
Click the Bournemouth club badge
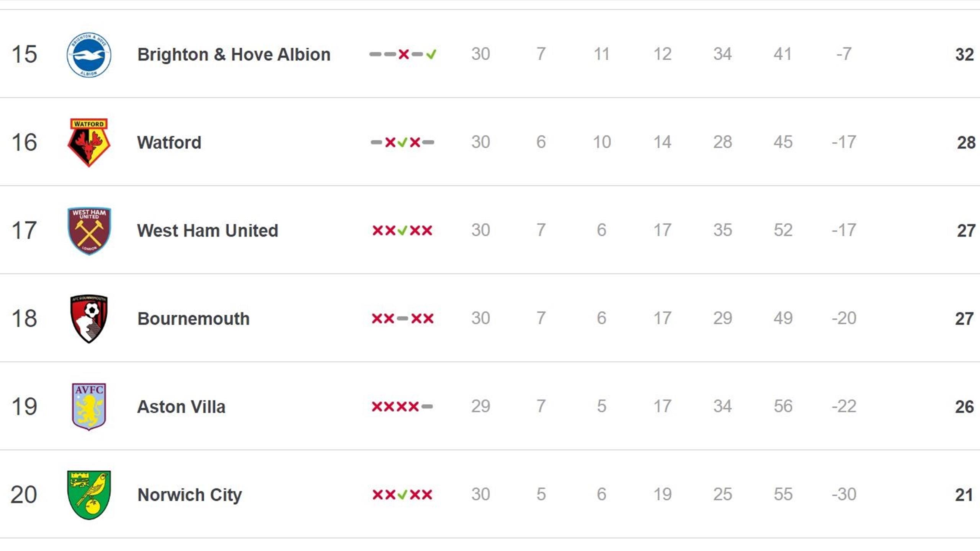pos(89,318)
